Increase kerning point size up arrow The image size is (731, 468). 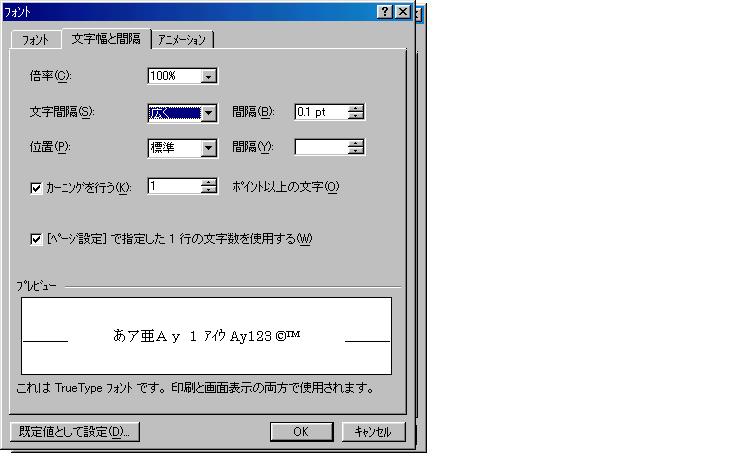coord(209,183)
